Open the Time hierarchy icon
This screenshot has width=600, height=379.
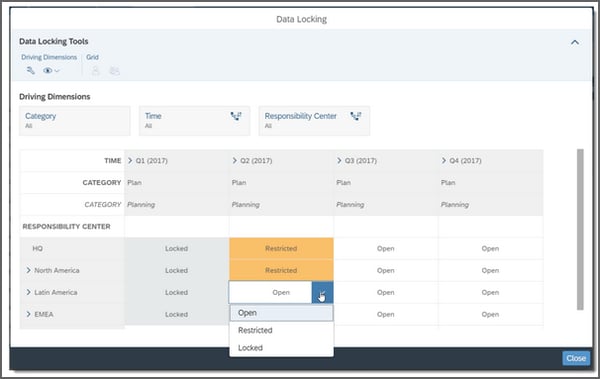point(236,116)
